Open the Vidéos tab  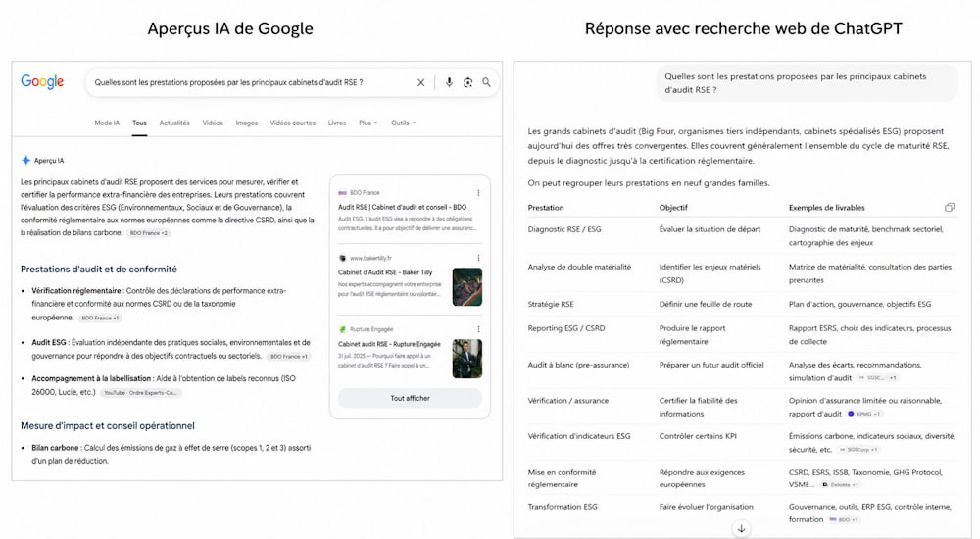[213, 123]
